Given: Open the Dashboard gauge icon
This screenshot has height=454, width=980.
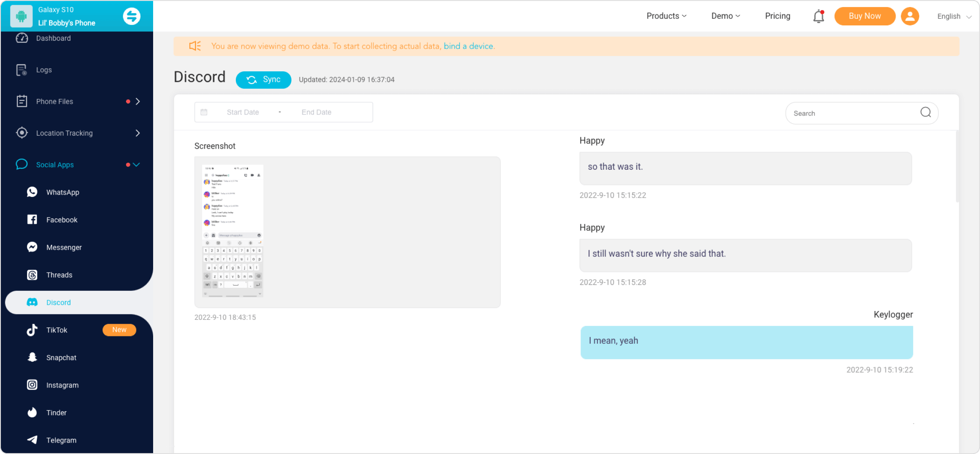Looking at the screenshot, I should pos(22,38).
